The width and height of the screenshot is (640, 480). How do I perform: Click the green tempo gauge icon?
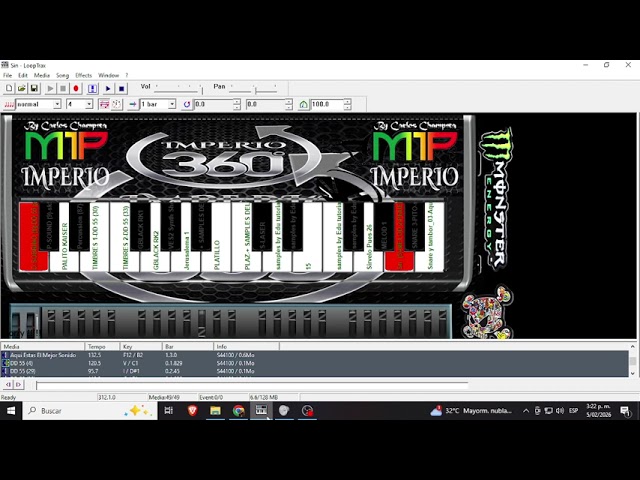click(303, 104)
